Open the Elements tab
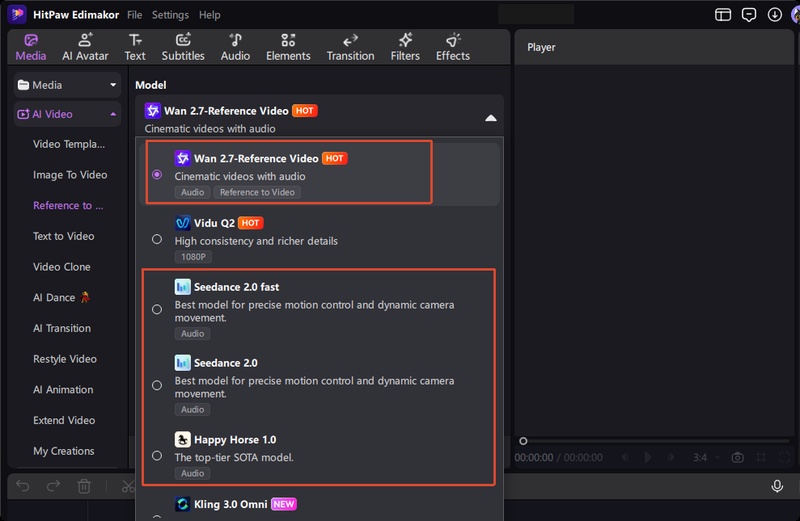 tap(288, 47)
